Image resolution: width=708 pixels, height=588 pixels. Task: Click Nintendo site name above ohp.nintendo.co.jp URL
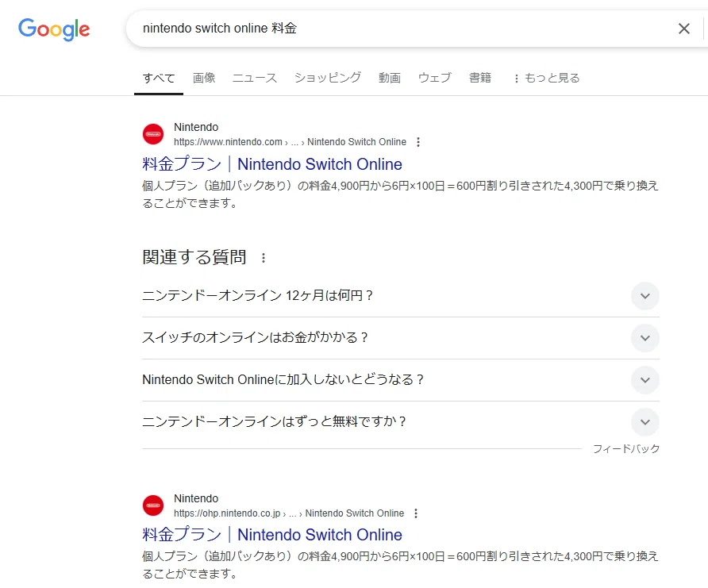pyautogui.click(x=196, y=498)
